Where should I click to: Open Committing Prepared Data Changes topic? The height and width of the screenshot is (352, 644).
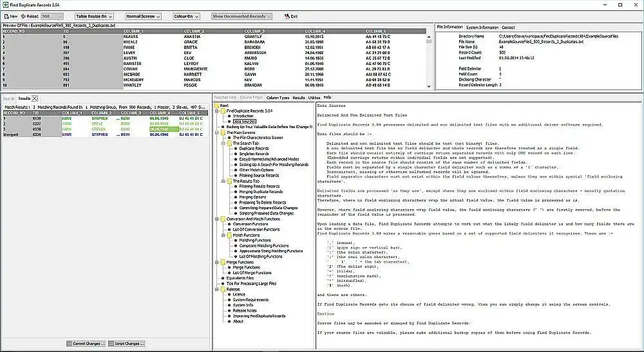coord(268,208)
